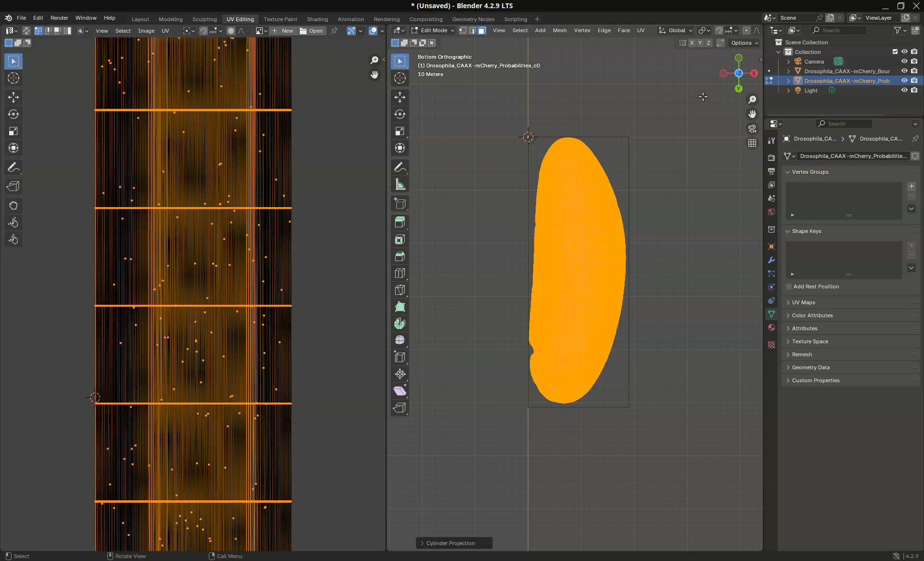Click the Loop Cut tool
924x561 pixels.
pos(399,273)
